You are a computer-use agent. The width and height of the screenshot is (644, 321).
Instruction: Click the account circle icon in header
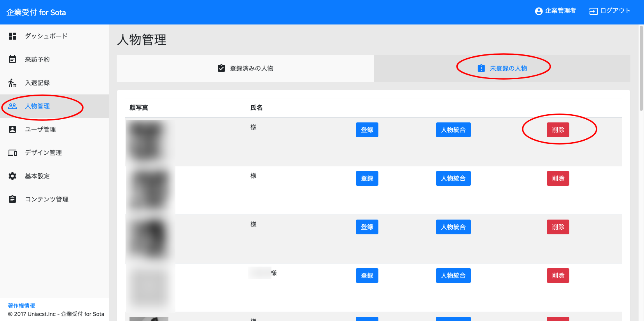(539, 11)
